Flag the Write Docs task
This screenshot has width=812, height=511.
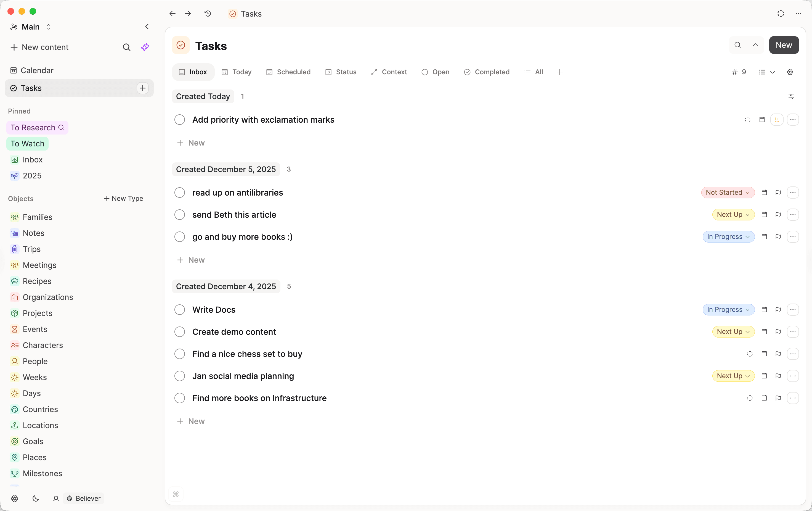tap(778, 310)
